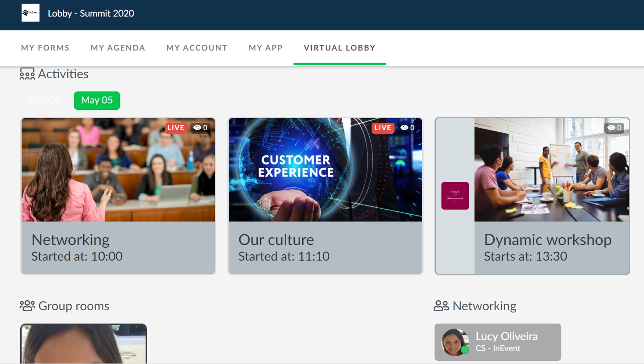
Task: Click LIVE badge on Our culture card
Action: point(383,128)
